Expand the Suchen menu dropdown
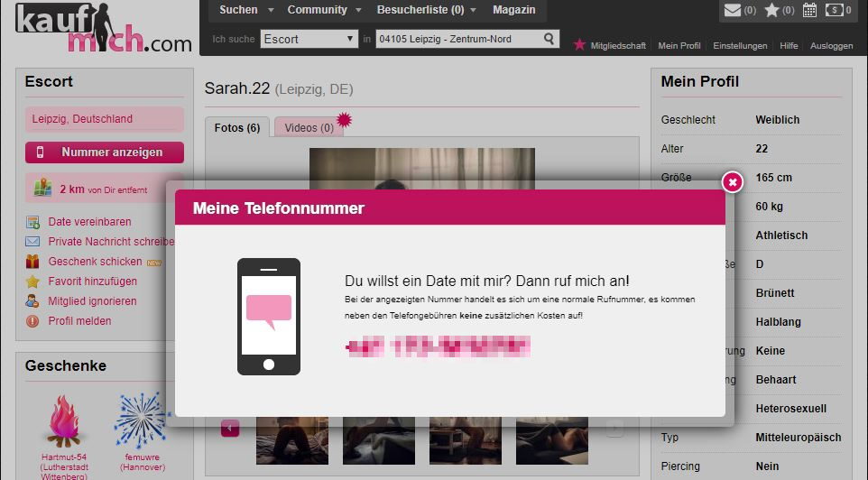The image size is (868, 480). point(245,10)
